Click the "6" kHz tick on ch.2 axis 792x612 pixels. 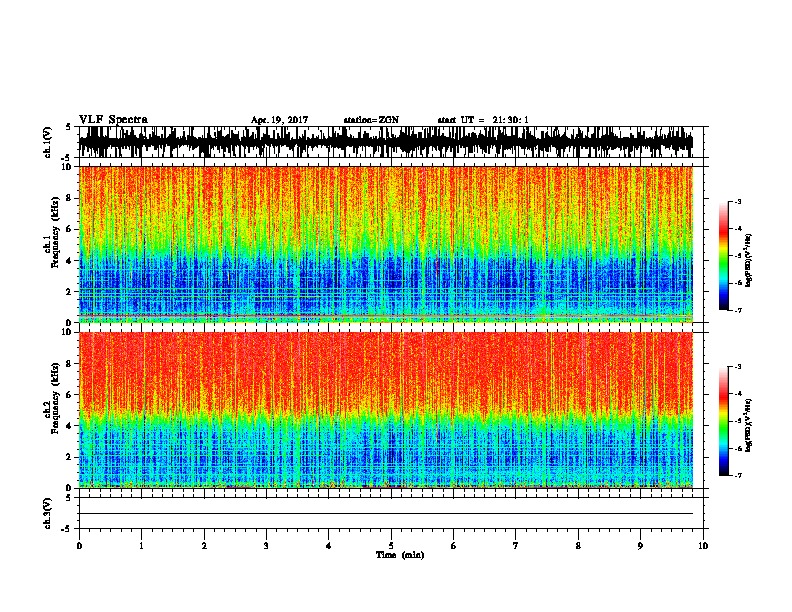70,395
